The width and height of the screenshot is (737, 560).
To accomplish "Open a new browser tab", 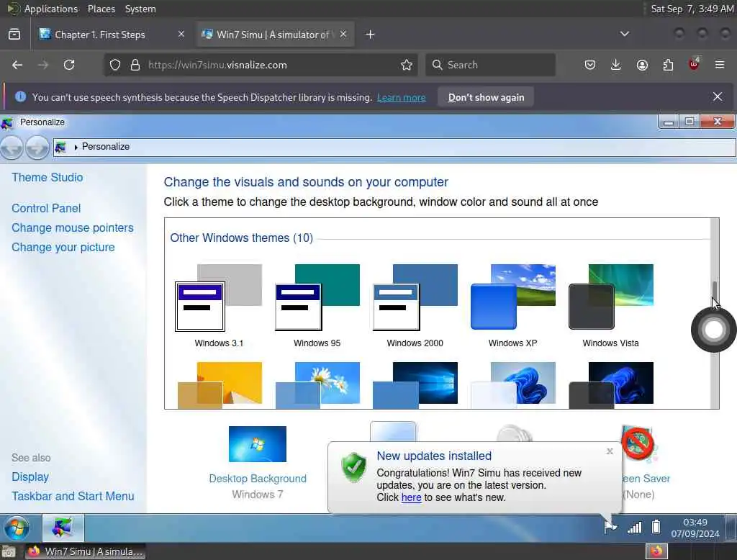I will pyautogui.click(x=371, y=35).
